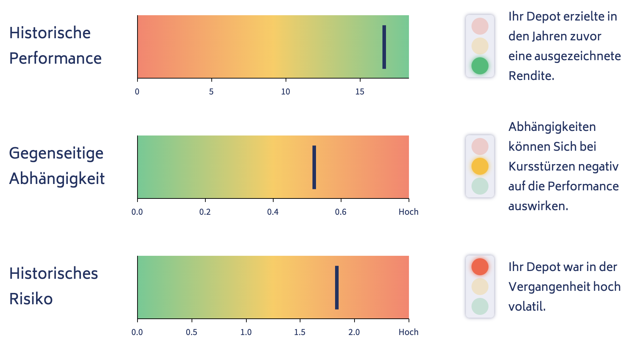
Task: Click the red light of Performance traffic light
Action: 480,26
